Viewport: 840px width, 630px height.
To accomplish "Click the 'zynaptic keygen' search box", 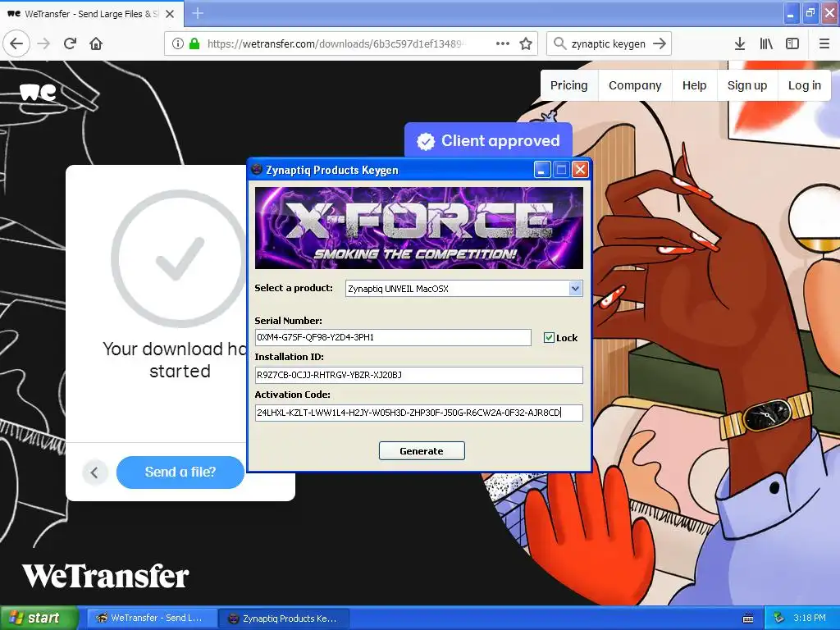I will [x=608, y=43].
